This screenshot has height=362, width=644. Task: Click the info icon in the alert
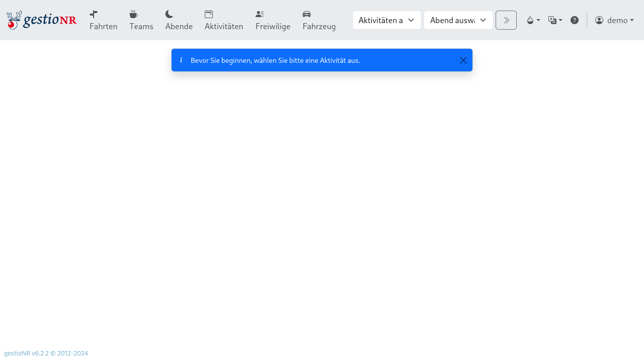click(x=181, y=60)
